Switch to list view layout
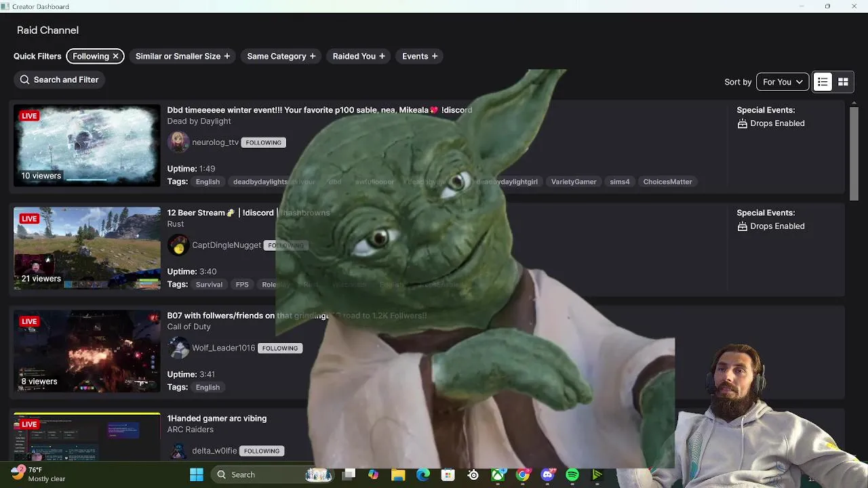Viewport: 868px width, 488px height. (x=823, y=82)
